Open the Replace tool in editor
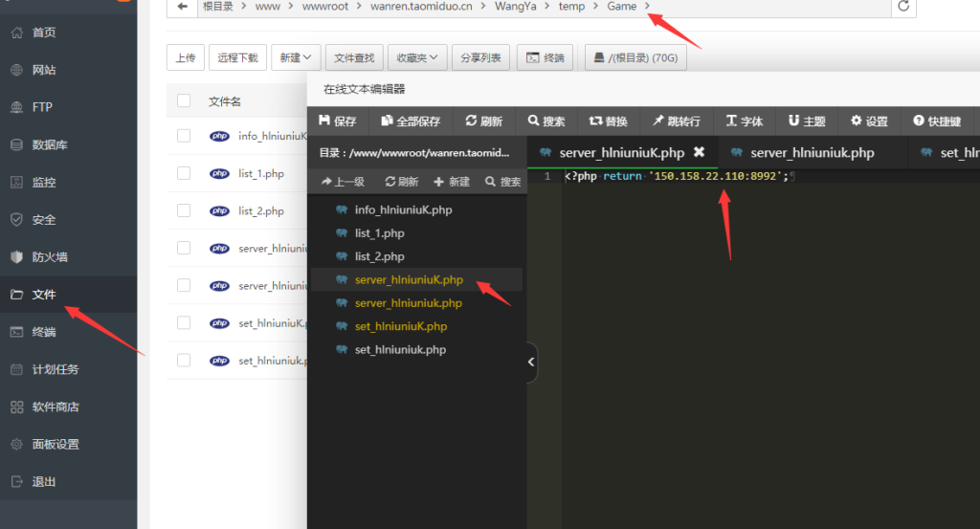 [x=608, y=121]
